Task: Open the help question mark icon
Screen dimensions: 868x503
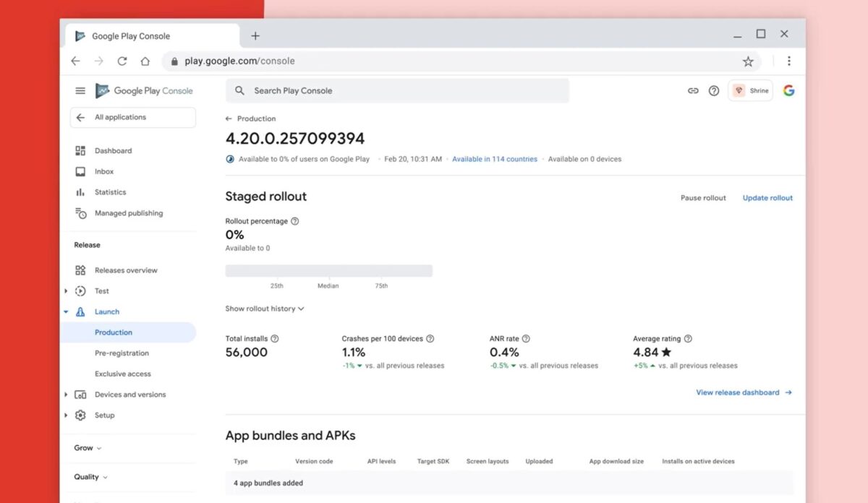Action: pyautogui.click(x=714, y=91)
